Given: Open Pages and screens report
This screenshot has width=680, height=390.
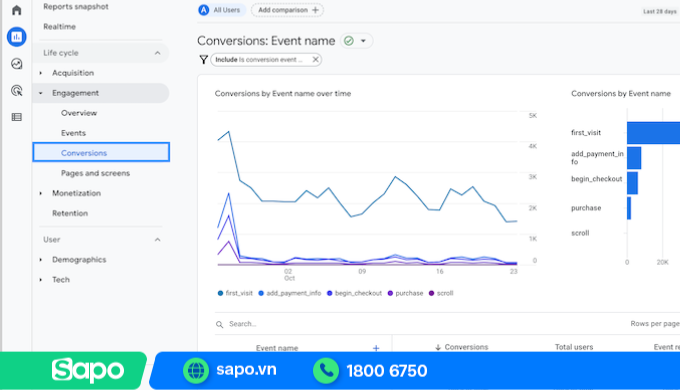Looking at the screenshot, I should (95, 173).
